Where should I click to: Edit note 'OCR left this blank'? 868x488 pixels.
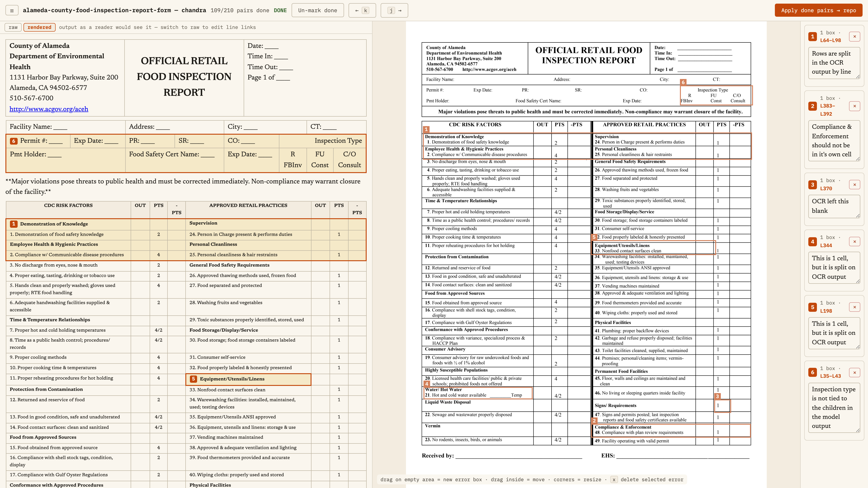(834, 206)
